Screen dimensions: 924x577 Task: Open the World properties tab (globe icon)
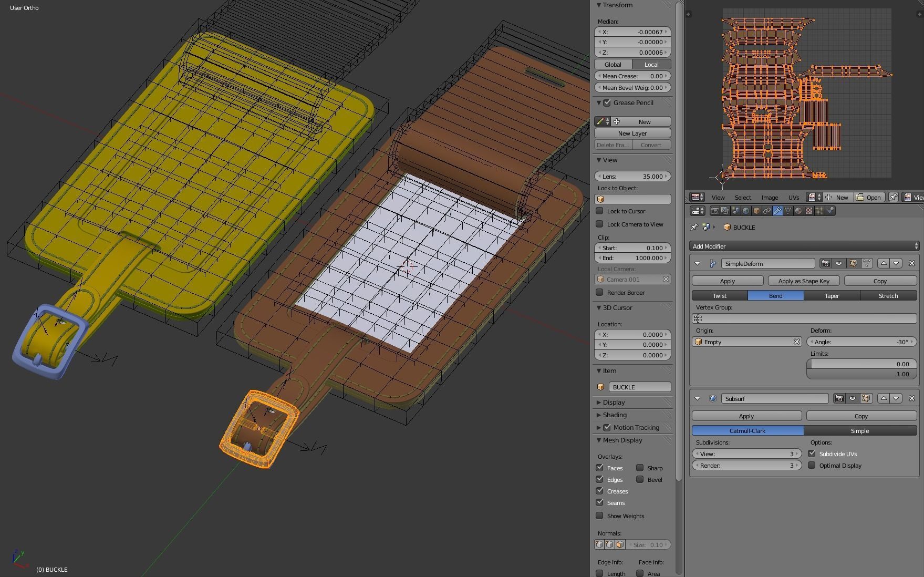(746, 211)
